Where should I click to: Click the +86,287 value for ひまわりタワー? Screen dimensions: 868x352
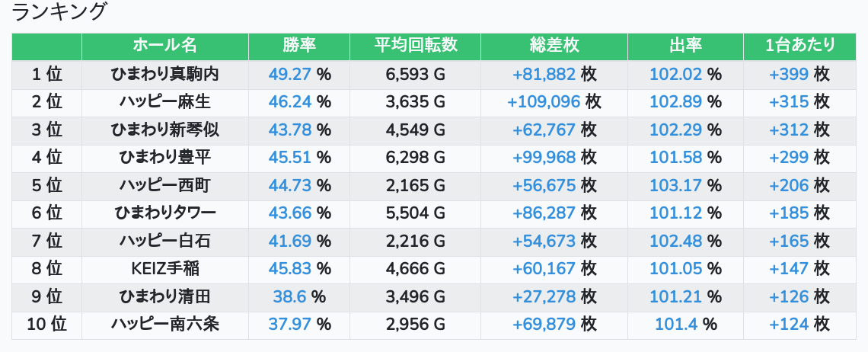coord(544,213)
